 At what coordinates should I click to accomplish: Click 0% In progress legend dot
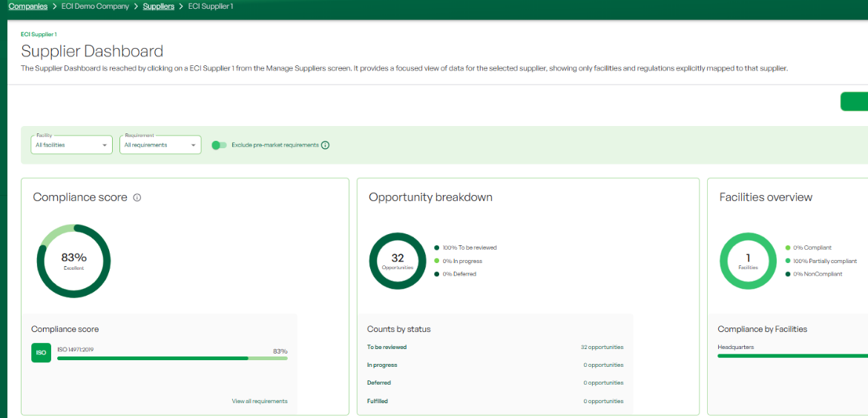pyautogui.click(x=437, y=261)
